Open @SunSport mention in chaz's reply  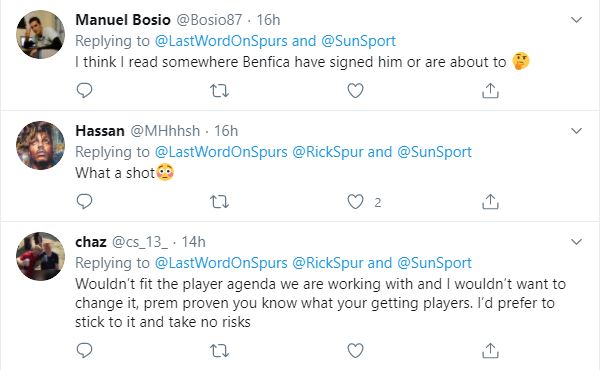tap(434, 263)
